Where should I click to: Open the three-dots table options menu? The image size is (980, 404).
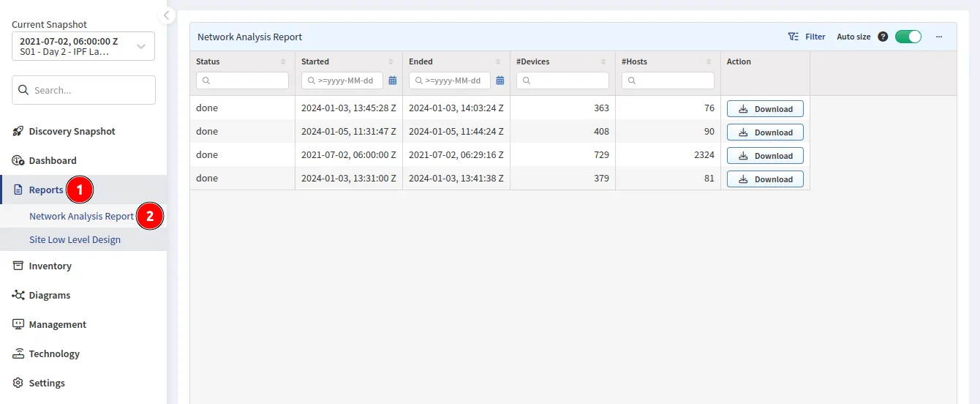click(939, 37)
